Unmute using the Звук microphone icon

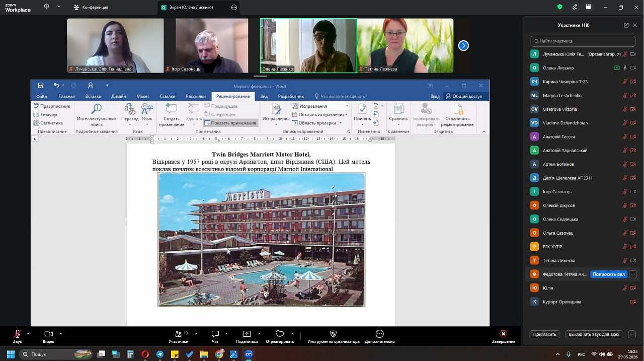pyautogui.click(x=17, y=334)
